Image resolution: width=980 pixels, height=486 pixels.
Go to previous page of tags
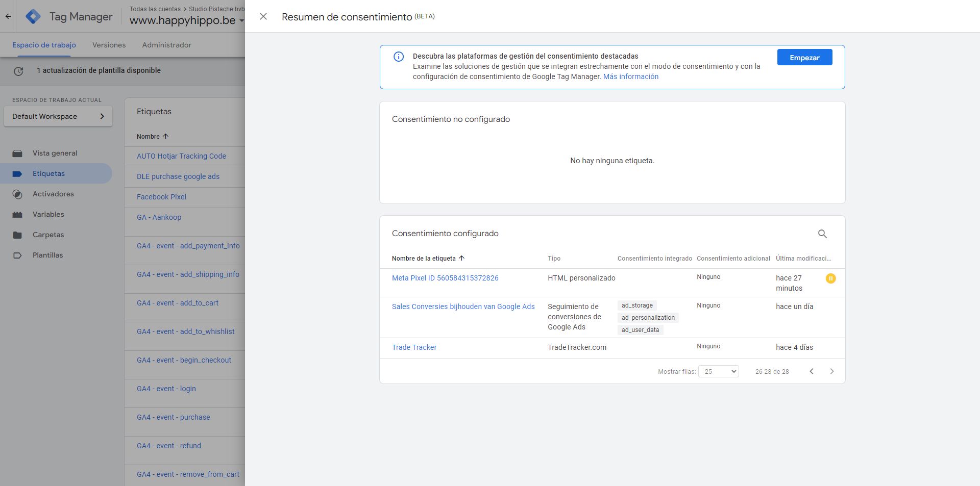pos(811,371)
